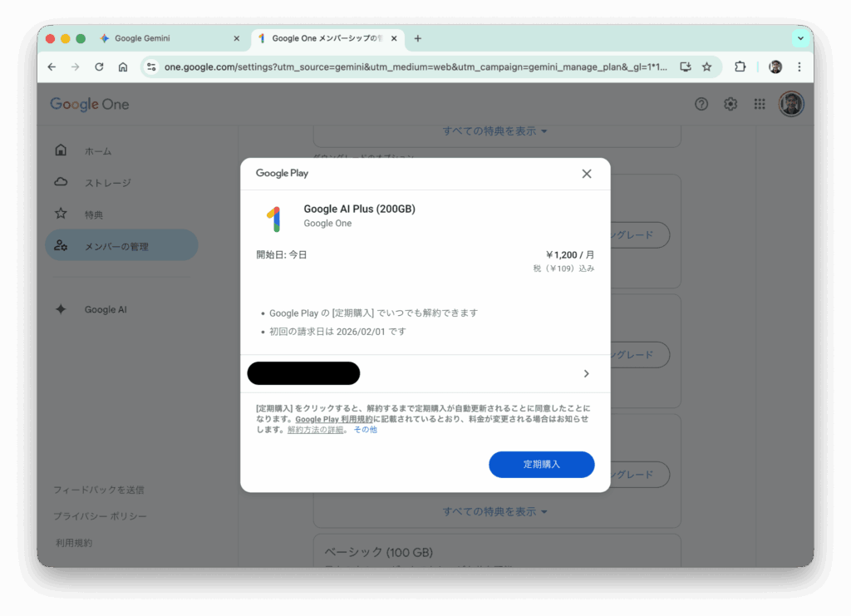Expand the tab search dropdown arrow
The image size is (851, 616).
click(x=800, y=38)
